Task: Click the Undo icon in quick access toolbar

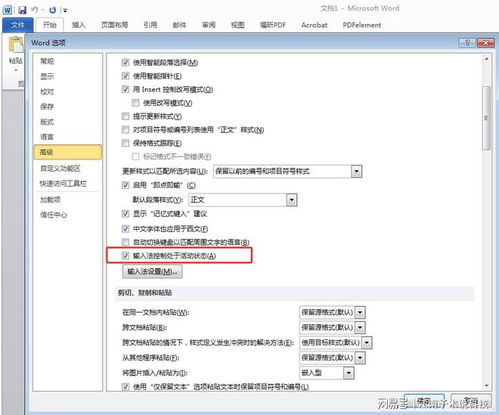Action: point(35,10)
